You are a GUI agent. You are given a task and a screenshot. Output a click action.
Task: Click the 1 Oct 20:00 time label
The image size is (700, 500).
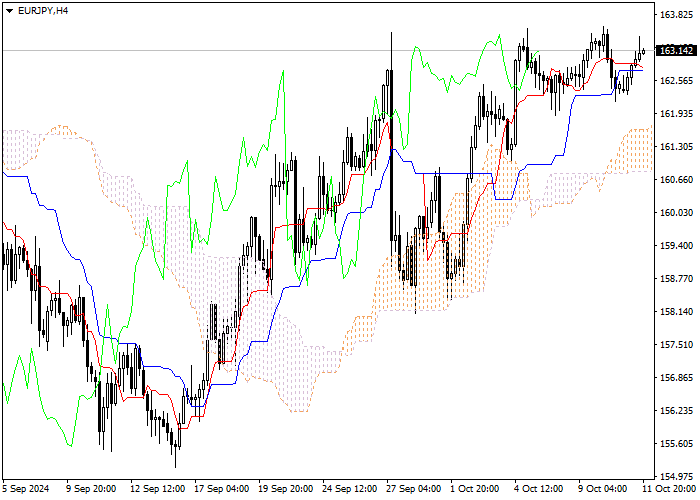pyautogui.click(x=475, y=489)
